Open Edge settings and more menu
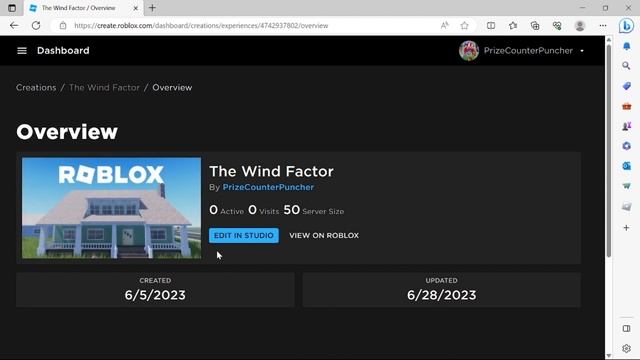The width and height of the screenshot is (640, 360). [602, 25]
